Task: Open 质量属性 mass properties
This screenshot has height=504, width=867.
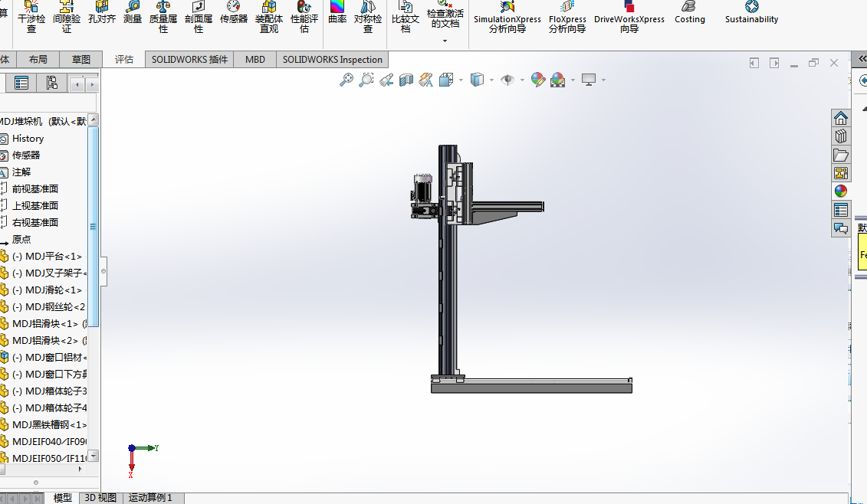Action: coord(163,17)
